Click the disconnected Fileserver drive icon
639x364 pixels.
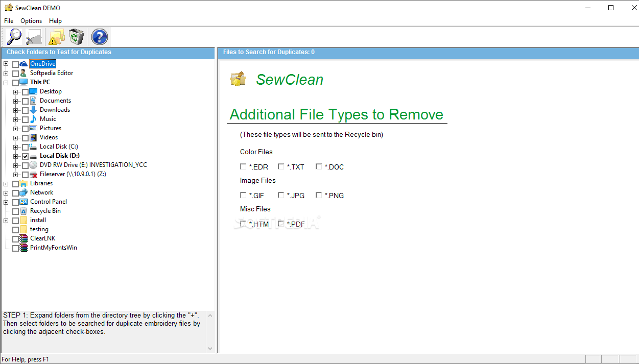click(33, 174)
